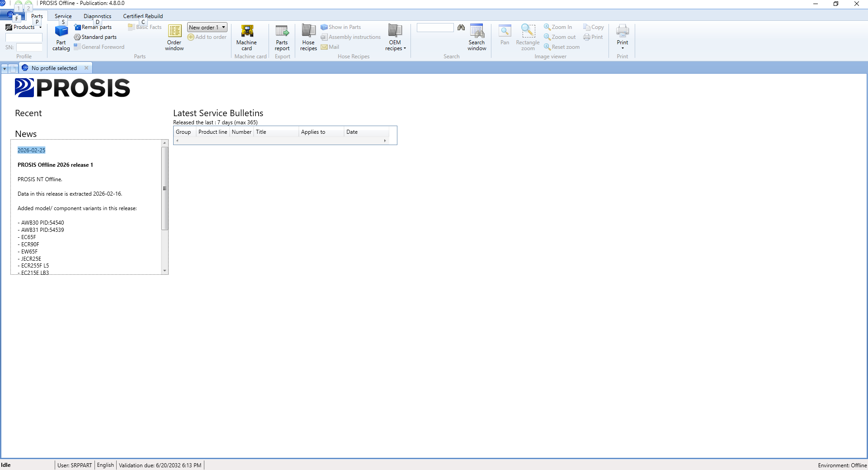
Task: Click the binoculars search icon
Action: [461, 28]
